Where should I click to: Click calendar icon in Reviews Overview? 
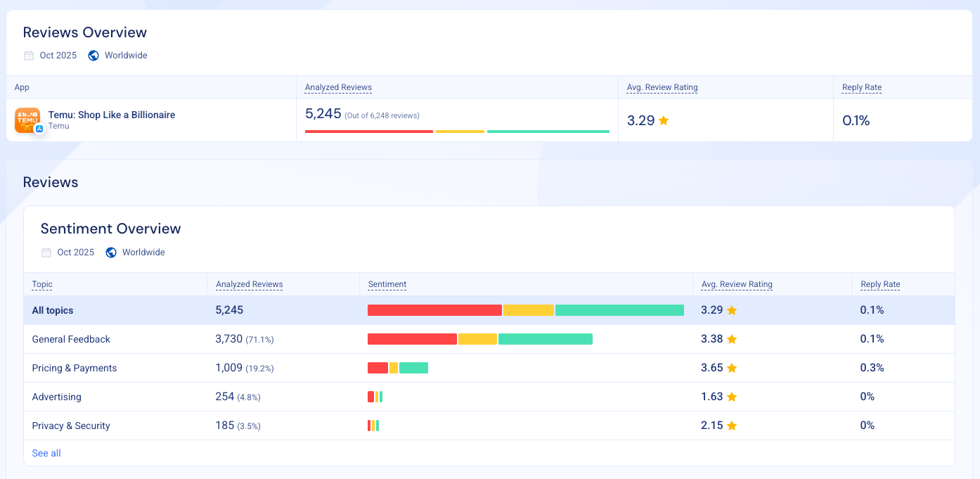pyautogui.click(x=29, y=56)
